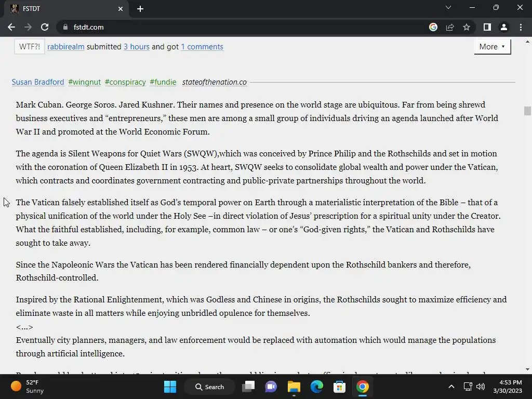Click the WTF?! rating button
This screenshot has width=532, height=399.
[30, 47]
